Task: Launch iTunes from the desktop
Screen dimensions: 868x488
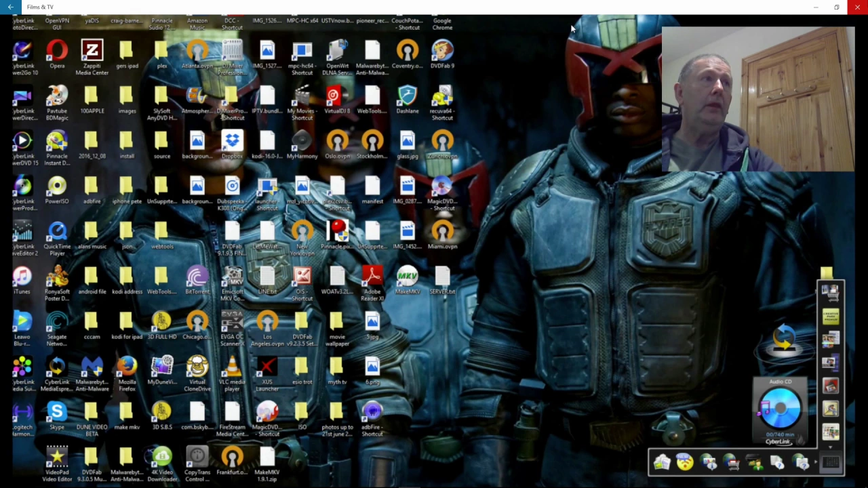Action: pos(22,280)
